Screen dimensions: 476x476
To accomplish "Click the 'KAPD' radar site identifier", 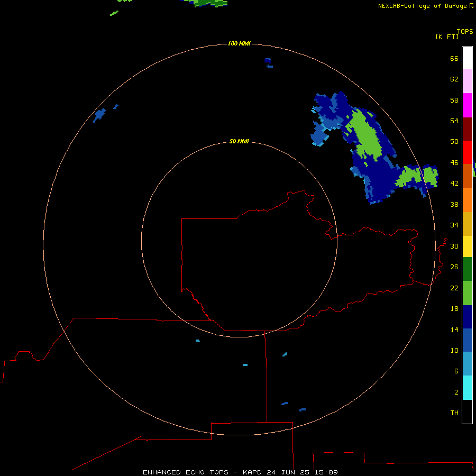I will [x=253, y=472].
